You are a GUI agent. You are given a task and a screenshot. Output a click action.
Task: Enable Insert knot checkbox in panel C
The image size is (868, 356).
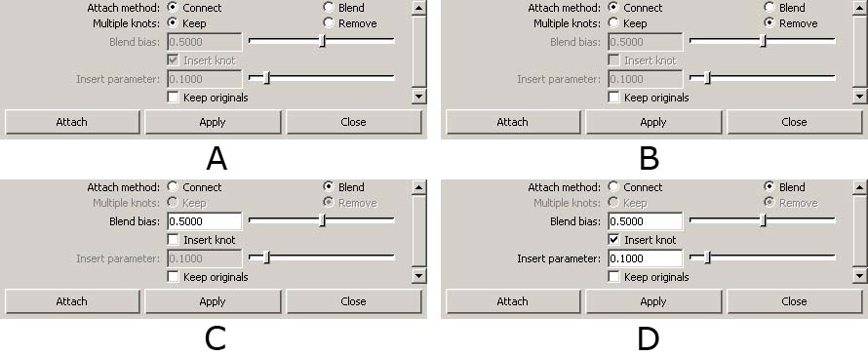(173, 240)
